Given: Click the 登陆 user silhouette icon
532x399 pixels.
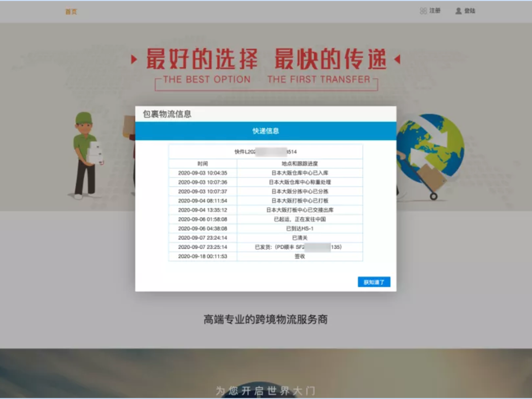Looking at the screenshot, I should (459, 11).
